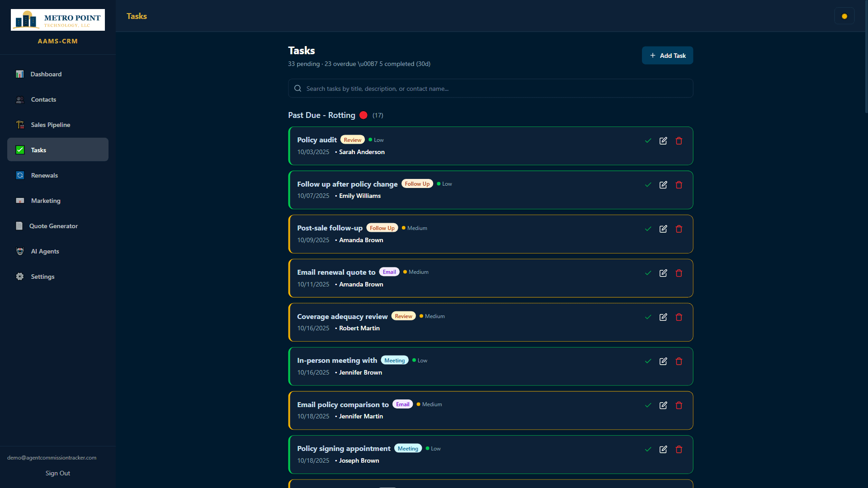Switch to the Tasks section in sidebar
This screenshot has height=488, width=868.
(x=38, y=150)
